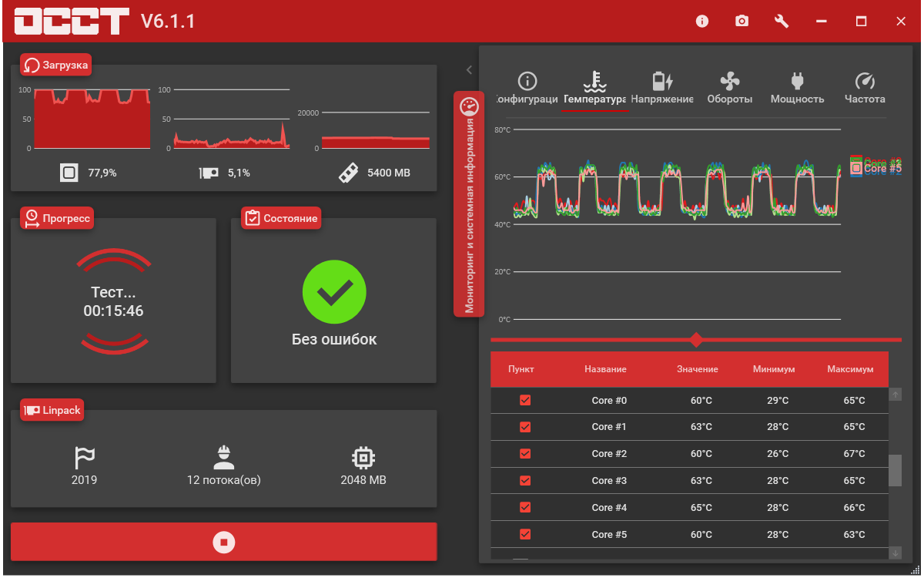The image size is (924, 578).
Task: Click the Прогресс panel label
Action: [x=57, y=218]
